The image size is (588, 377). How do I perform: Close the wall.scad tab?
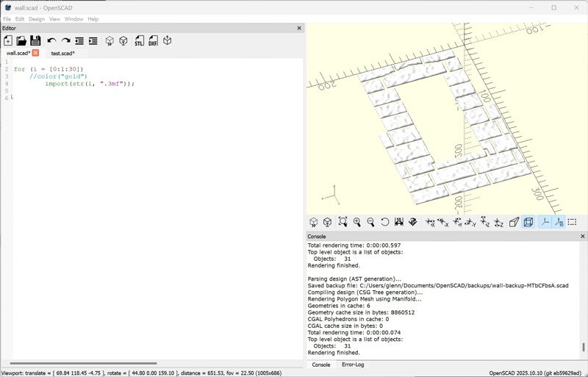tap(35, 54)
